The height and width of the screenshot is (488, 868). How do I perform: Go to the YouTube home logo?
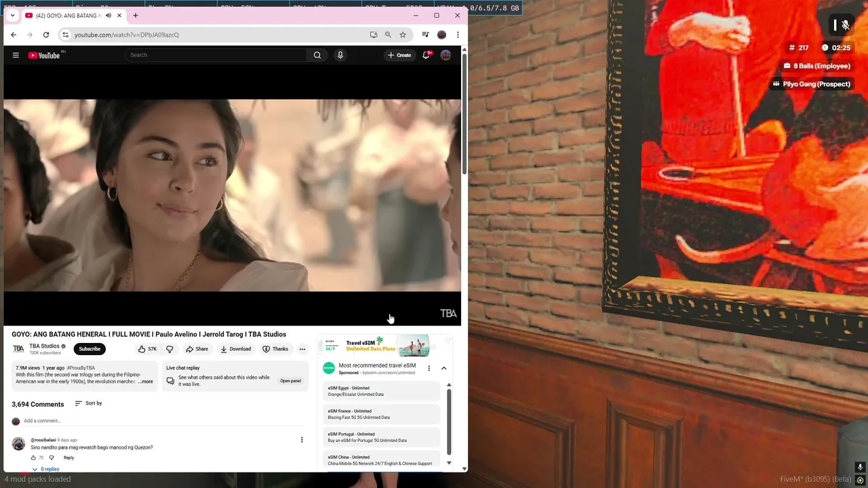pyautogui.click(x=44, y=55)
